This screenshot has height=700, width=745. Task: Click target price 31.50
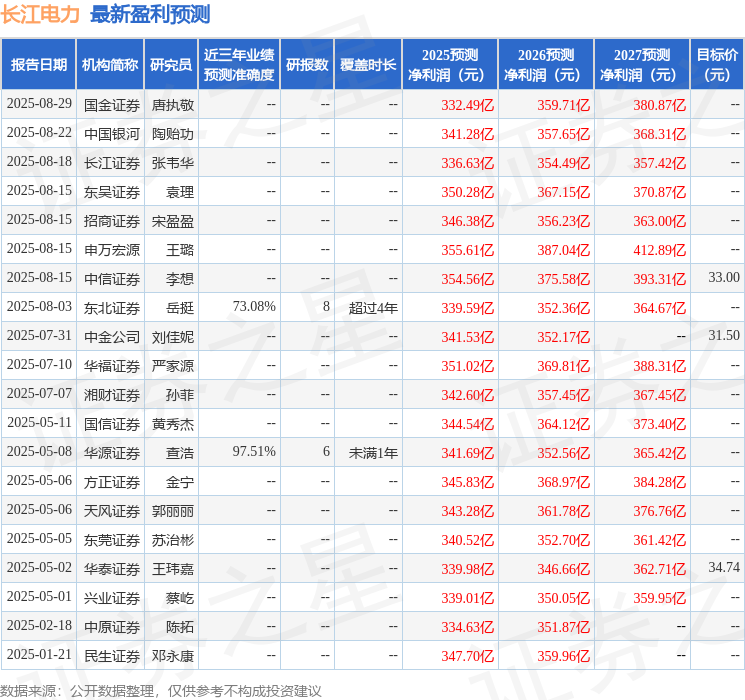724,335
